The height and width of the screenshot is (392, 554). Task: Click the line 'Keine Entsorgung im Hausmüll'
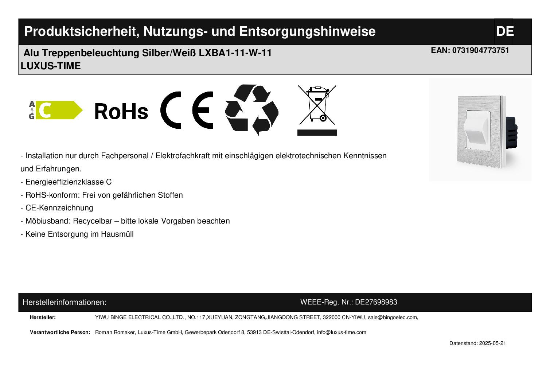pos(77,234)
